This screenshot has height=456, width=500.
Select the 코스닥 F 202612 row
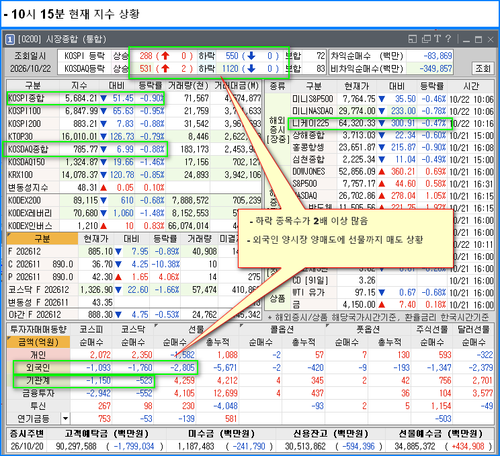[134, 289]
